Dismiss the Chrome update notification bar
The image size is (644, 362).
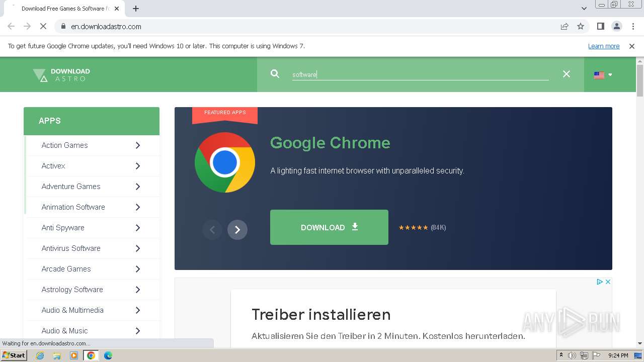pos(632,46)
